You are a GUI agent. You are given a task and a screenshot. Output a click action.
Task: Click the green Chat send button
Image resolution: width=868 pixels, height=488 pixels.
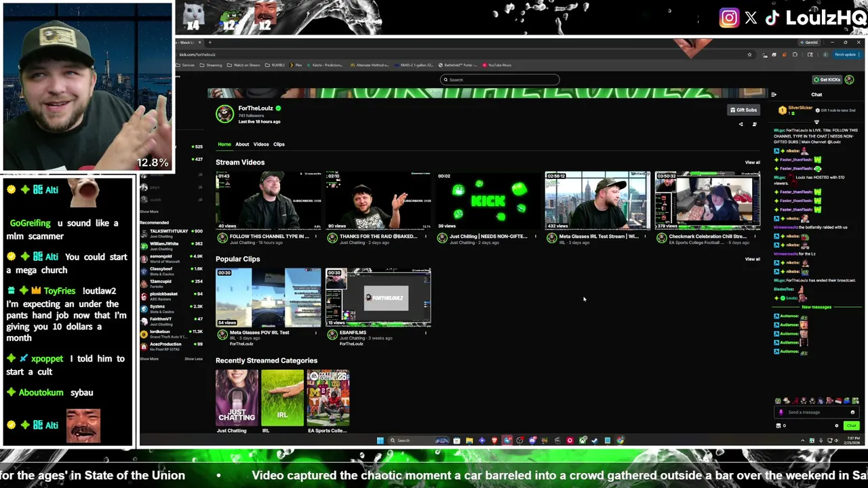(852, 426)
